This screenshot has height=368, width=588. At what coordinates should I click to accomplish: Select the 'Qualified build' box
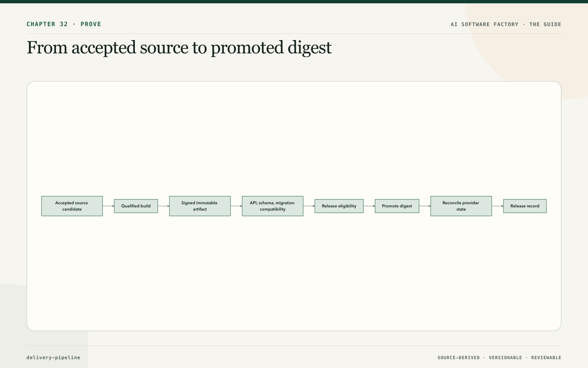(136, 206)
